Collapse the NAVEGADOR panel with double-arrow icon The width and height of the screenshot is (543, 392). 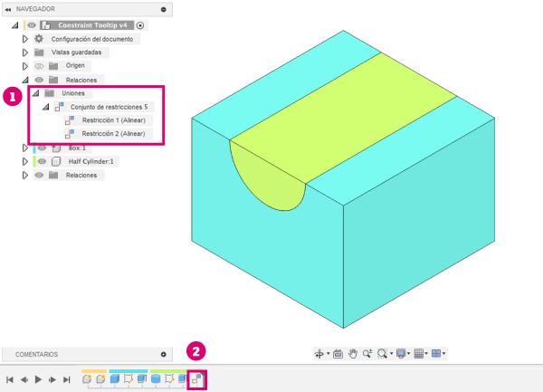coord(8,10)
